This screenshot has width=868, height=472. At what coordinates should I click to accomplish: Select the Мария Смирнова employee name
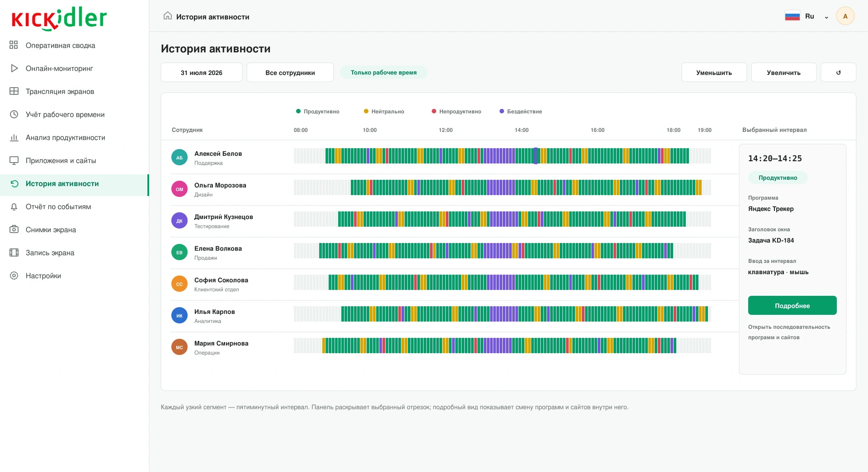[x=222, y=343]
